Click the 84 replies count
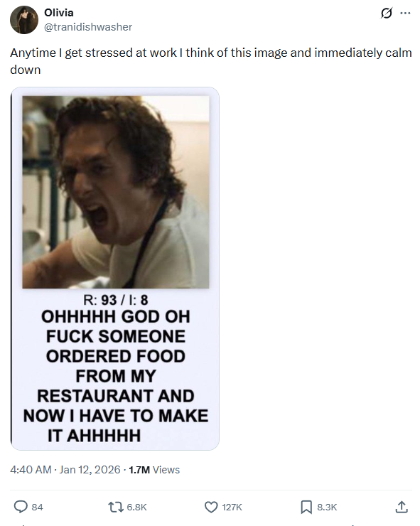The height and width of the screenshot is (526, 420). (x=37, y=508)
